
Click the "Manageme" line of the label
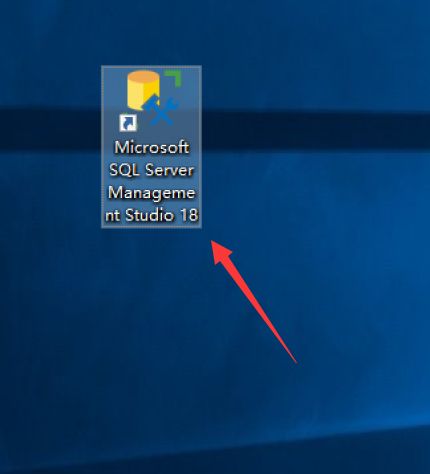[152, 193]
